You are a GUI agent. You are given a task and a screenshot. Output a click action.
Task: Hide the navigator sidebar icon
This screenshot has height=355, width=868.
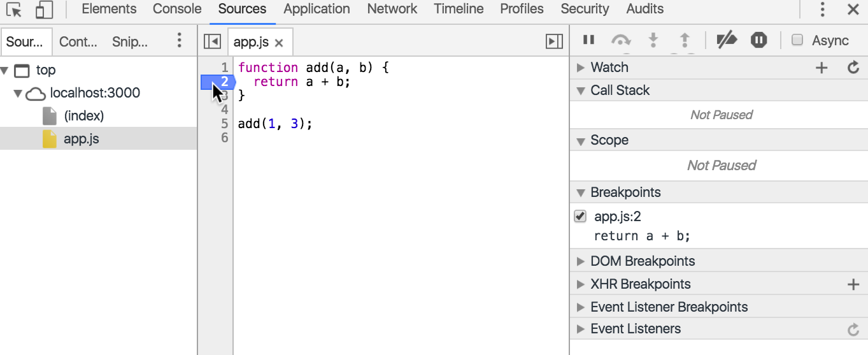[x=212, y=41]
